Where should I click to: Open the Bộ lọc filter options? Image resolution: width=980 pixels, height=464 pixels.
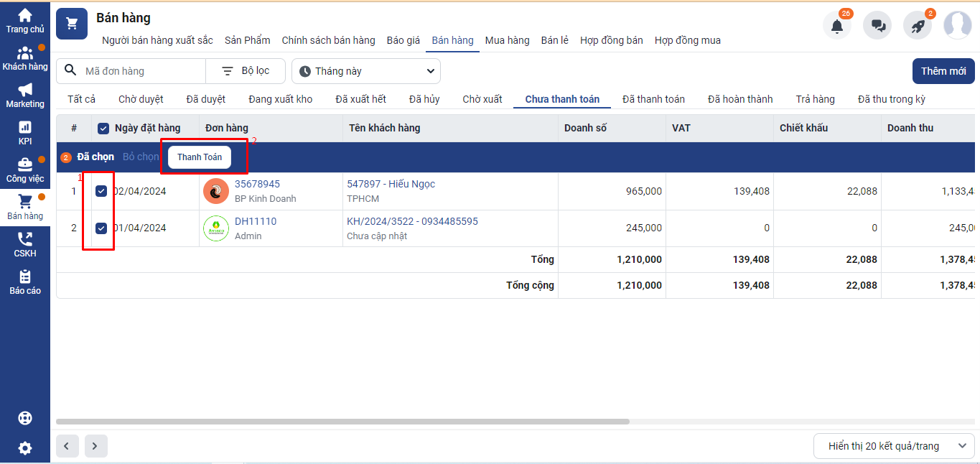point(246,71)
